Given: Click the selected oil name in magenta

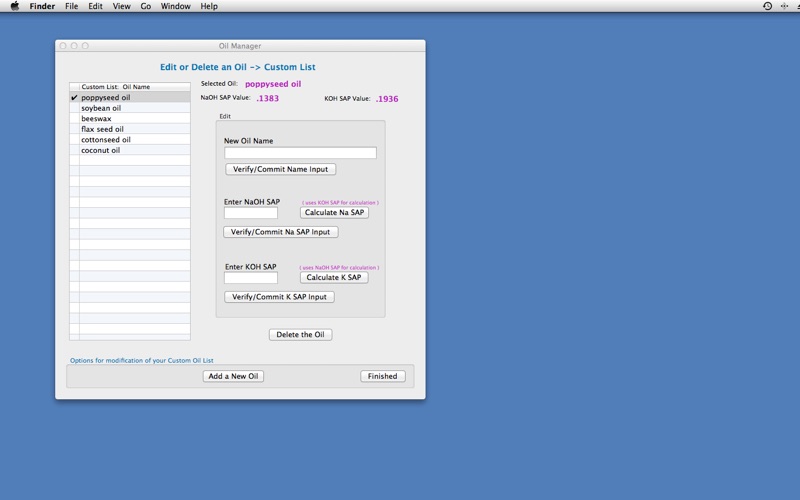Looking at the screenshot, I should (x=273, y=84).
